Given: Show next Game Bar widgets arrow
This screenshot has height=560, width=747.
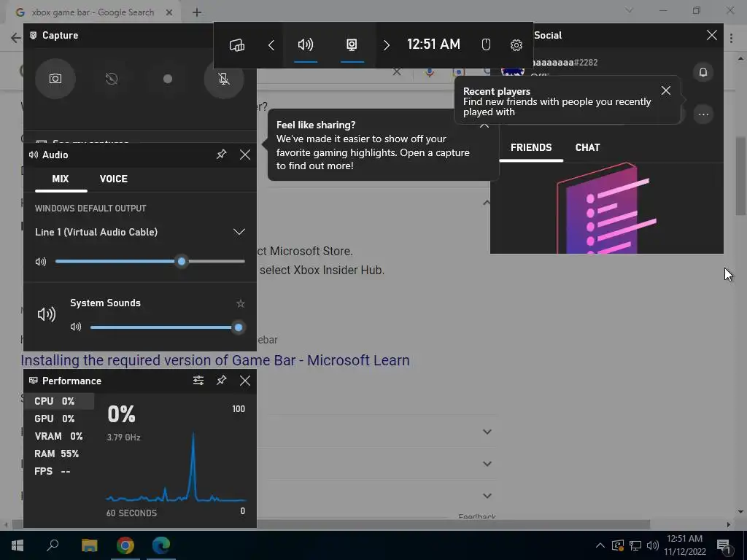Looking at the screenshot, I should pos(387,45).
